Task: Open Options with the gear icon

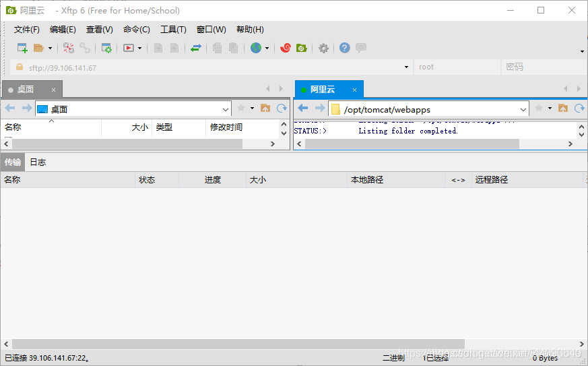Action: (x=323, y=48)
